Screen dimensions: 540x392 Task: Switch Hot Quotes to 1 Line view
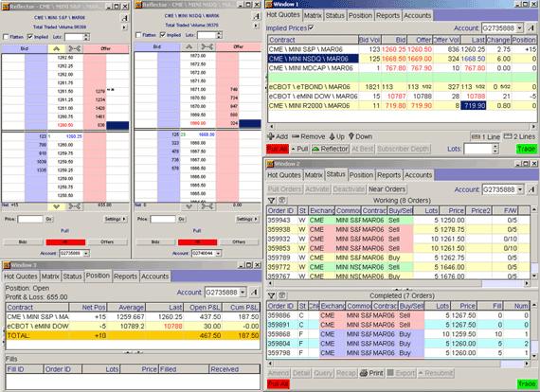486,136
